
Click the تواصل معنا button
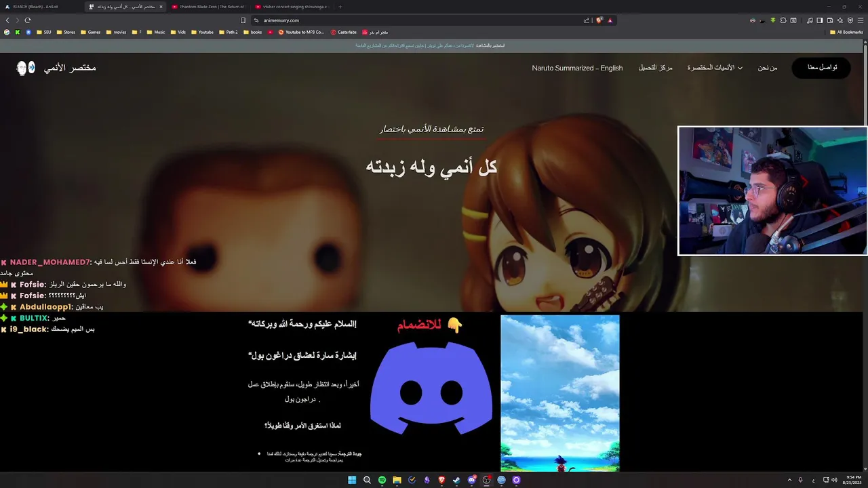pyautogui.click(x=821, y=68)
